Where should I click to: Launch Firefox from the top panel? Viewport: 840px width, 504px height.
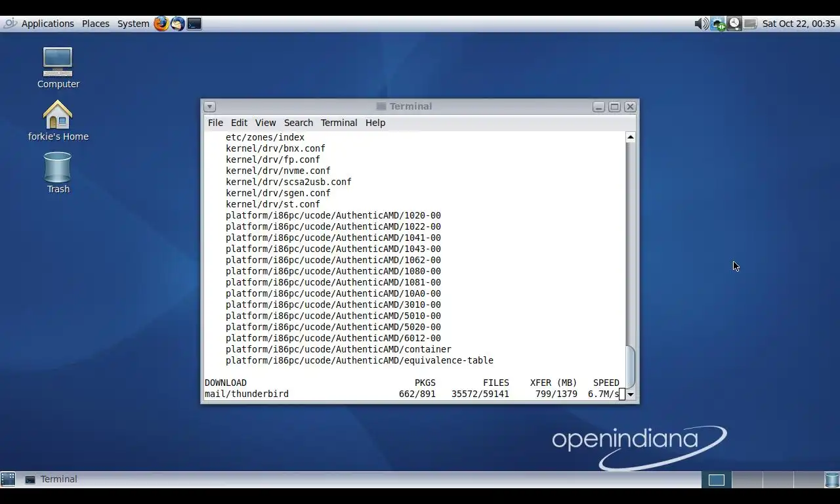click(161, 24)
